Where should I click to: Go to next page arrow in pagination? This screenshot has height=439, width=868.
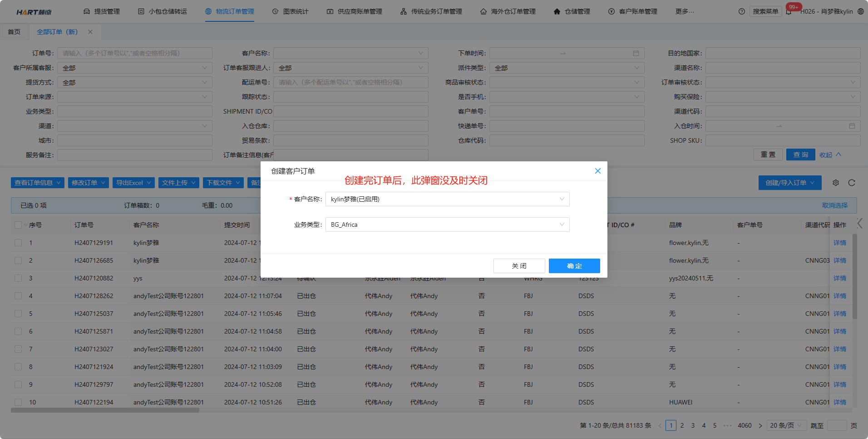(760, 426)
